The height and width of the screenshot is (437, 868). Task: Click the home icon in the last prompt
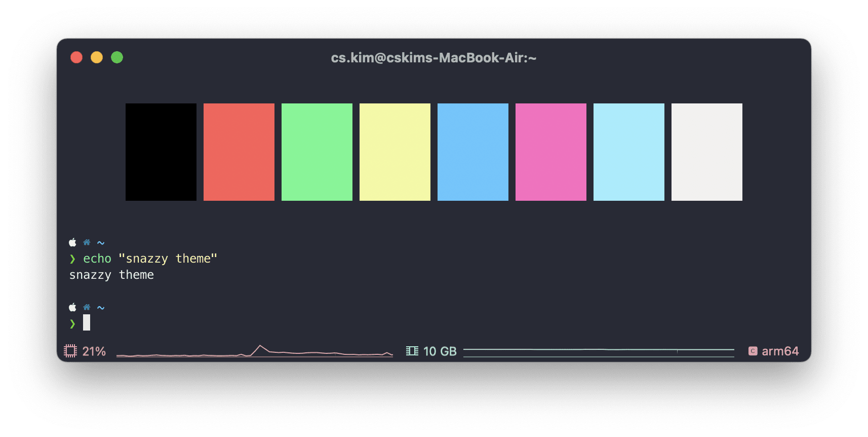coord(87,307)
